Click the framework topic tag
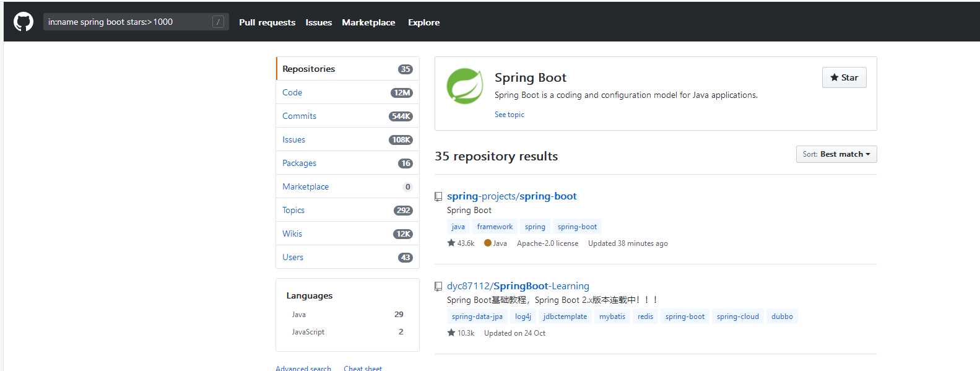This screenshot has width=980, height=371. [495, 227]
